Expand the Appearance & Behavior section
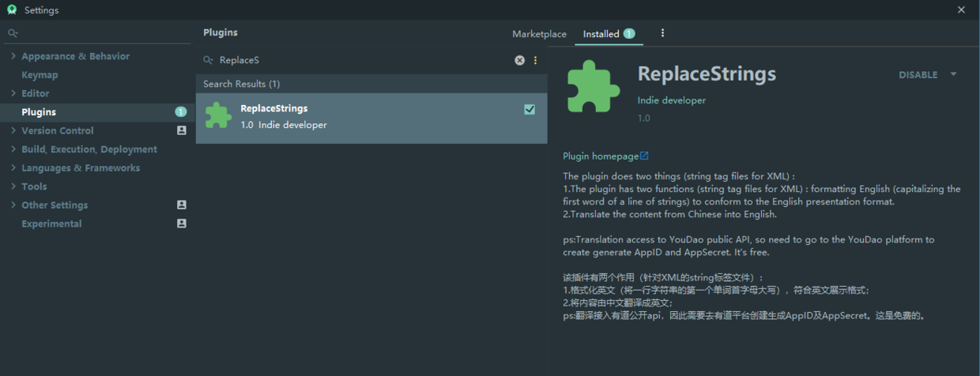This screenshot has width=980, height=376. (x=13, y=56)
